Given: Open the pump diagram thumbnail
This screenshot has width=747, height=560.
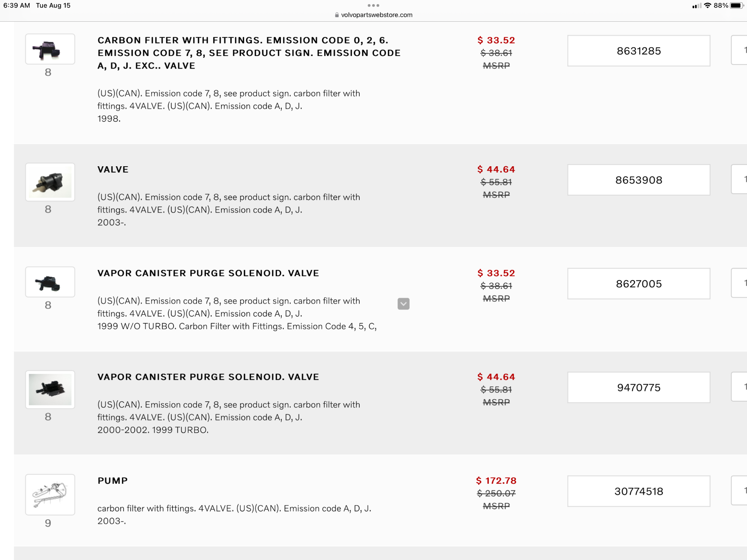Looking at the screenshot, I should (x=50, y=495).
